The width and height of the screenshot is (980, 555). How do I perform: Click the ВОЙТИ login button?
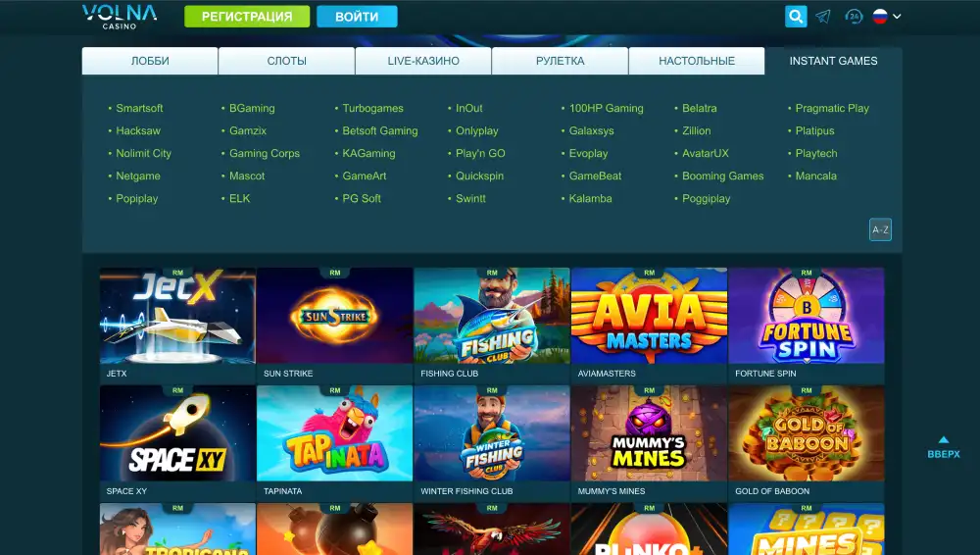357,17
